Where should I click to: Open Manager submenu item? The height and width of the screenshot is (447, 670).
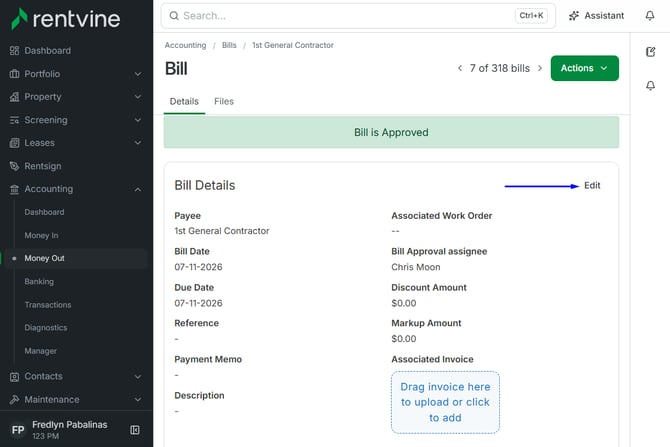[x=41, y=351]
